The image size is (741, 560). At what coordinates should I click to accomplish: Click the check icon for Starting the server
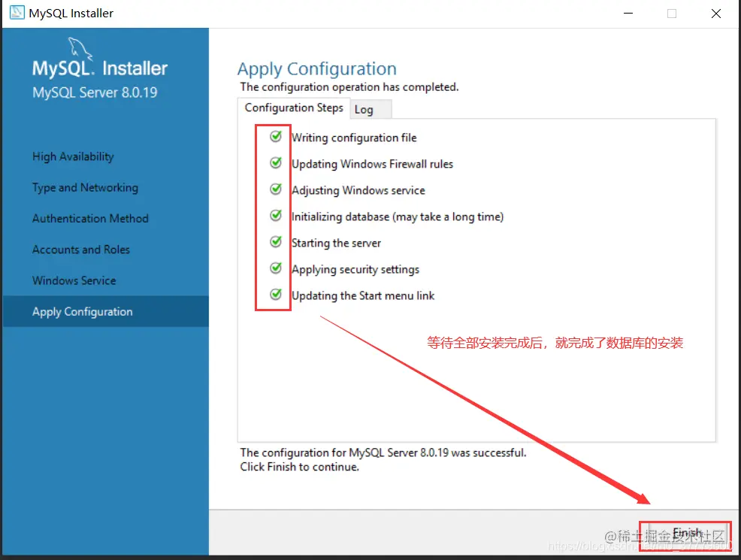[x=276, y=242]
